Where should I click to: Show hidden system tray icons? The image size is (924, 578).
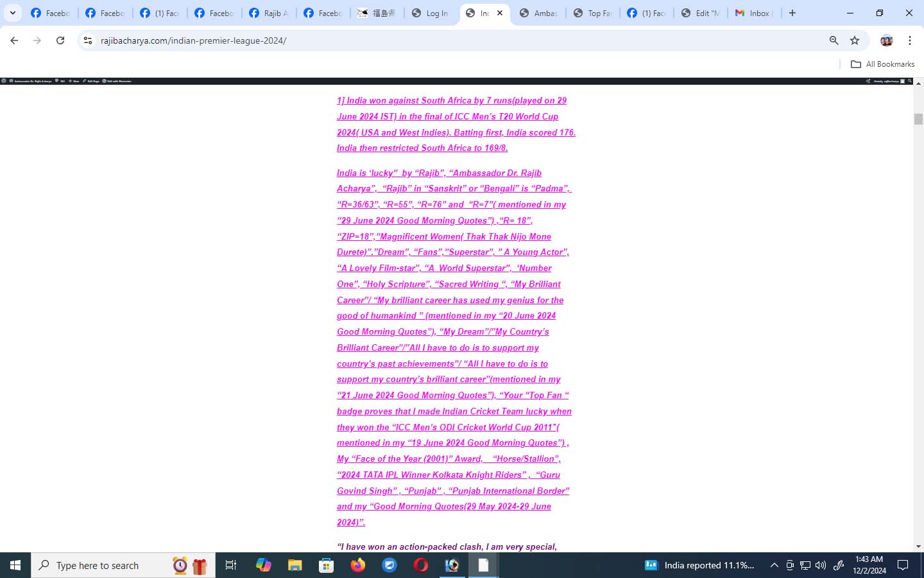click(774, 565)
